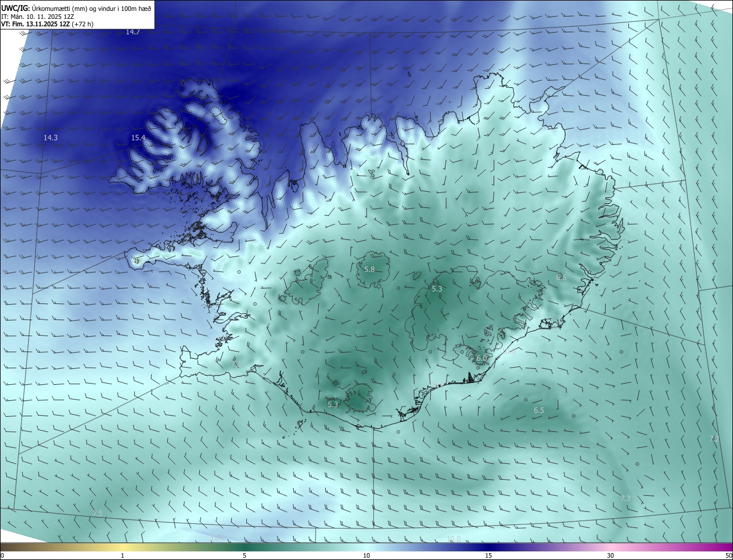Select the 5.8 value label inside the glacier outline
This screenshot has width=733, height=560.
click(369, 269)
